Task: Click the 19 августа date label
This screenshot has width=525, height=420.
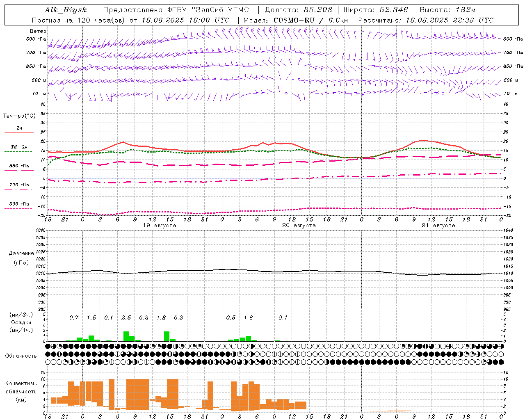Action: click(160, 226)
